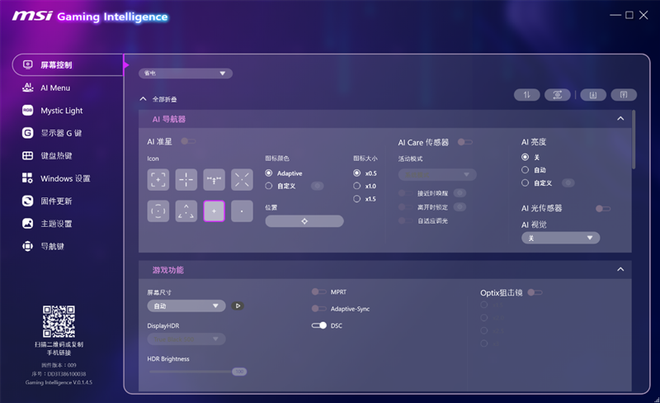Open the AI Menu sidebar item

(x=55, y=88)
